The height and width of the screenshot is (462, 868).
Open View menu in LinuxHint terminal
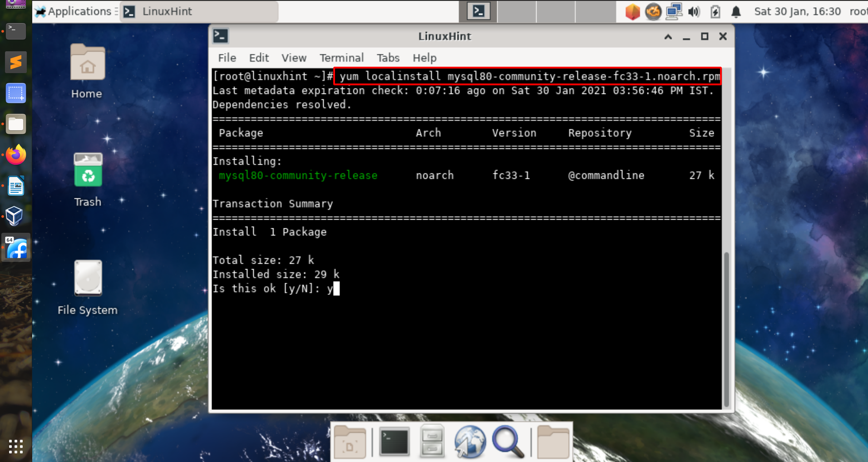tap(294, 58)
